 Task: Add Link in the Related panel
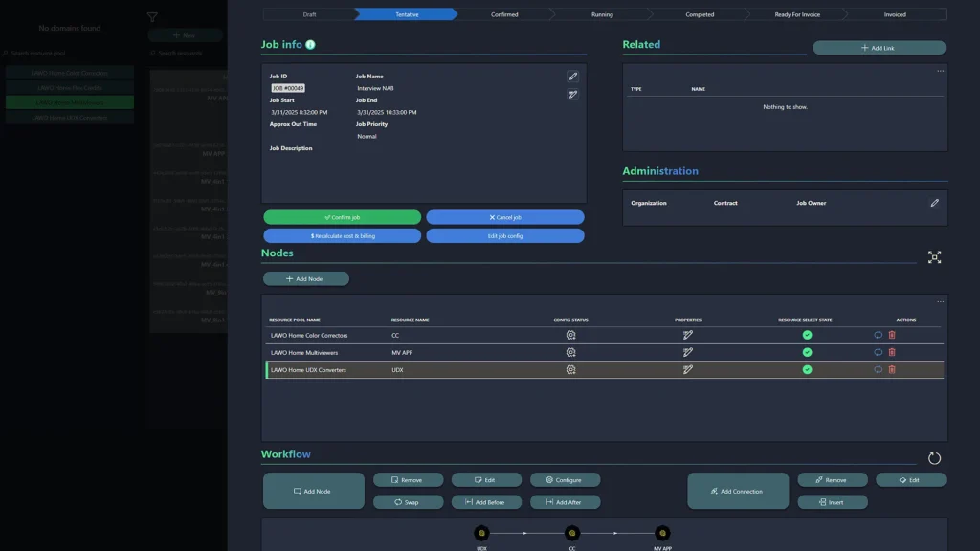click(878, 46)
